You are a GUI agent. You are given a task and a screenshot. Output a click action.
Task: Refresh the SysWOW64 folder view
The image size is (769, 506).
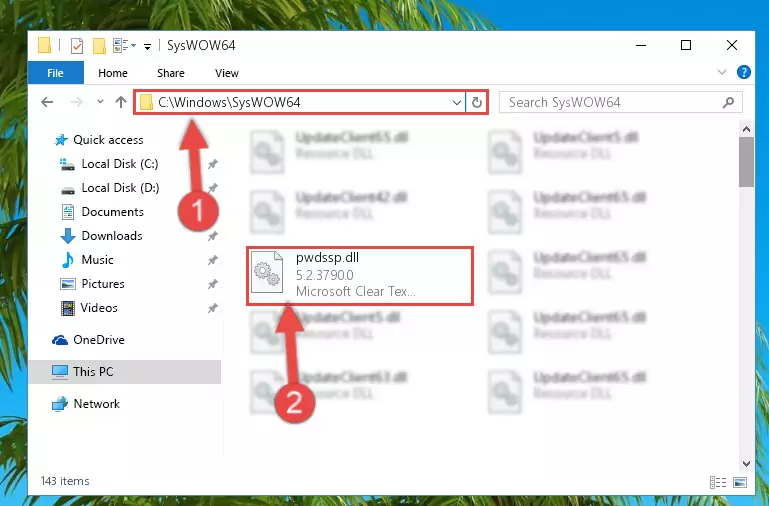click(x=477, y=102)
